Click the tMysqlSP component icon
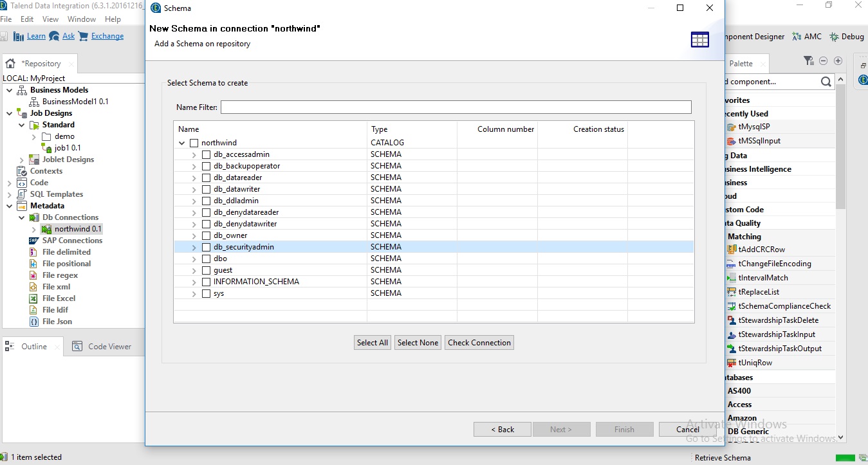Screen dimensions: 868x465 tap(731, 127)
